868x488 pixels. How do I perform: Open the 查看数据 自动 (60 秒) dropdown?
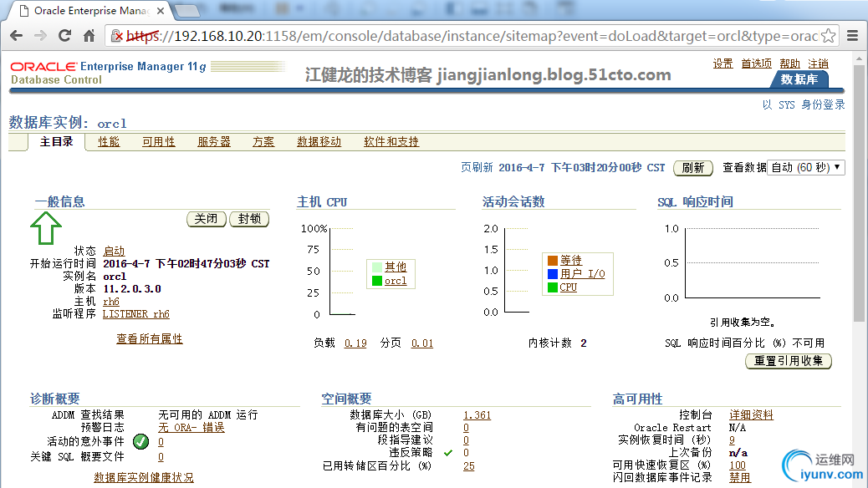point(806,168)
